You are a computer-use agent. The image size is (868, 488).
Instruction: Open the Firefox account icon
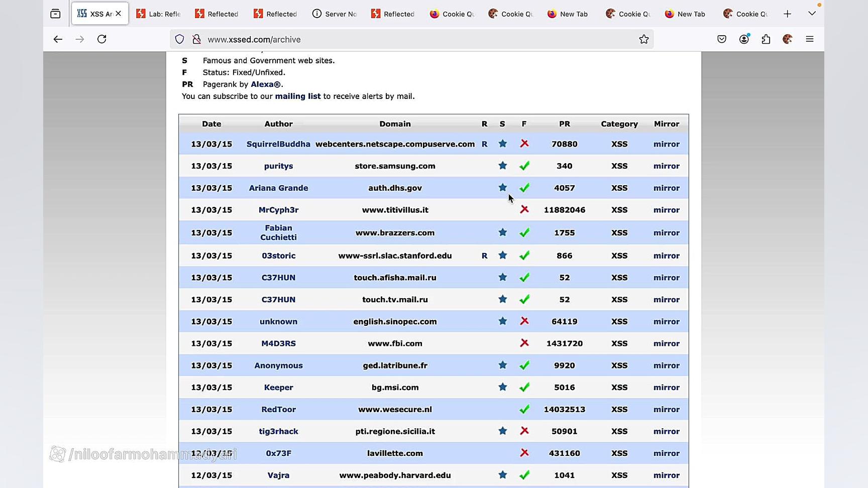(744, 39)
